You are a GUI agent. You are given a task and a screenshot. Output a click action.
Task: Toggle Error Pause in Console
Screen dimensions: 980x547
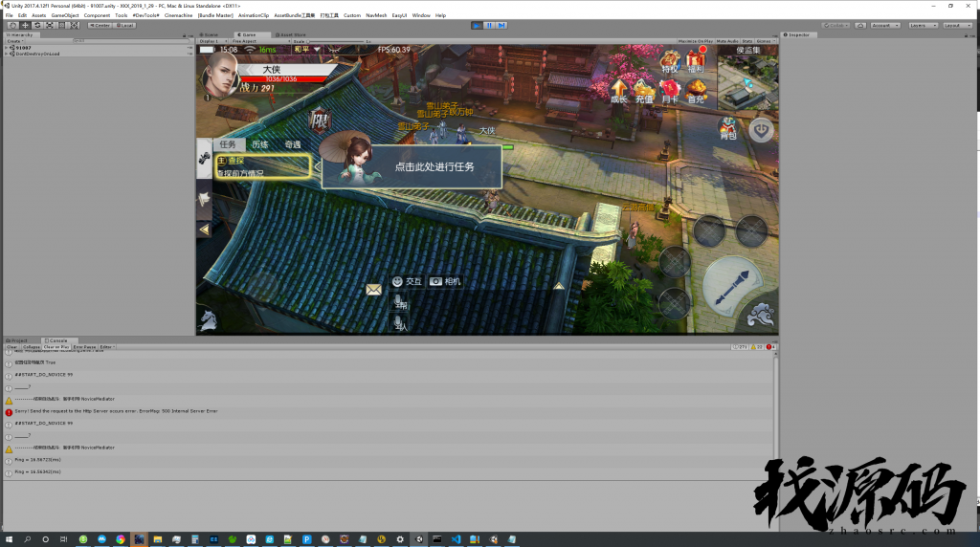coord(85,347)
